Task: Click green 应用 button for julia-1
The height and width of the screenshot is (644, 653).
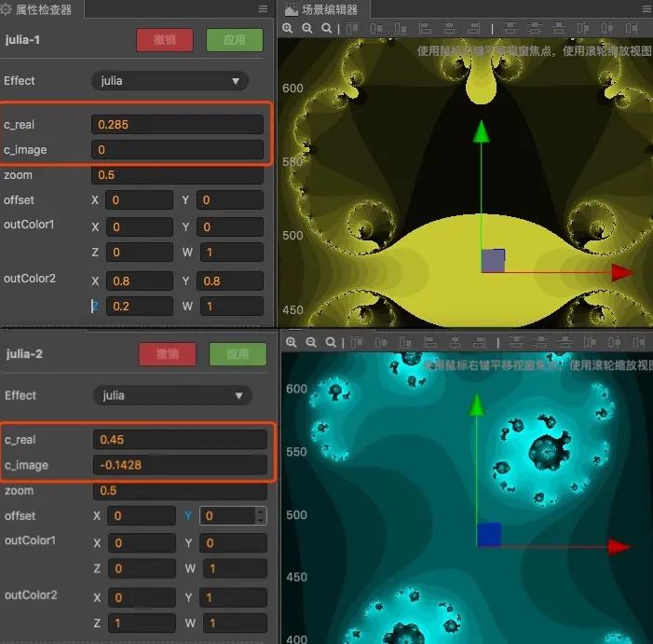Action: [235, 40]
